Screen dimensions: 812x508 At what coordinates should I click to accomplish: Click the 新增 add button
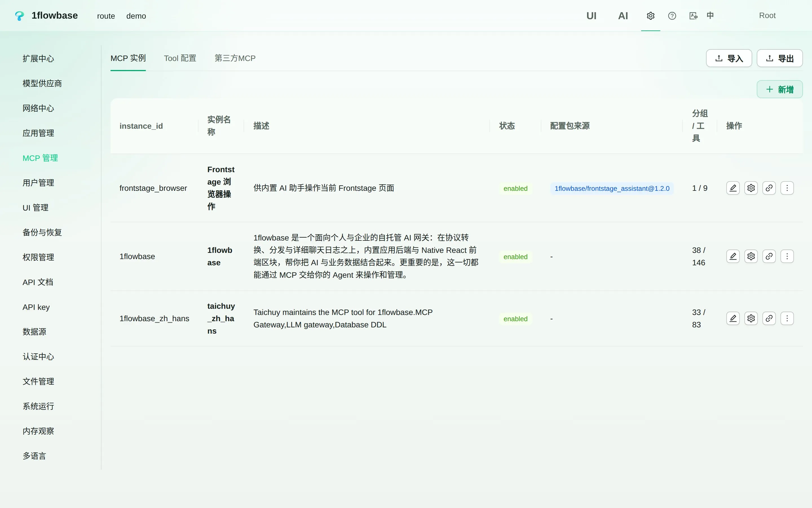[780, 89]
